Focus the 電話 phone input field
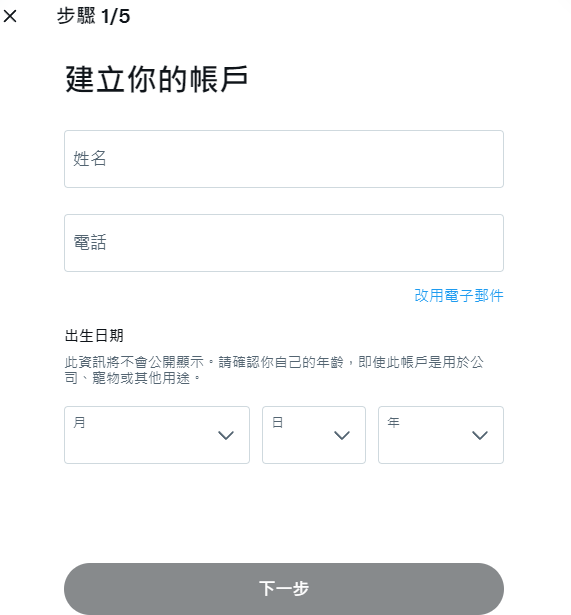571x615 pixels. (x=284, y=243)
